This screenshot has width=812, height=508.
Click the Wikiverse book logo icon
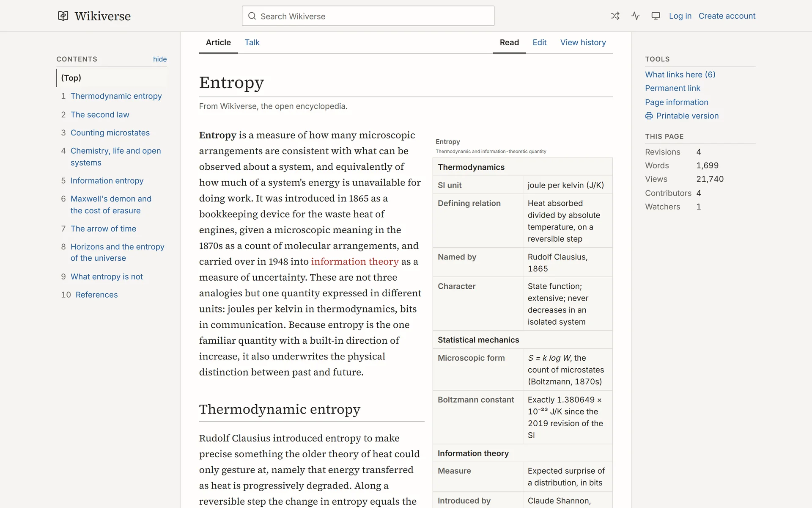pyautogui.click(x=63, y=16)
